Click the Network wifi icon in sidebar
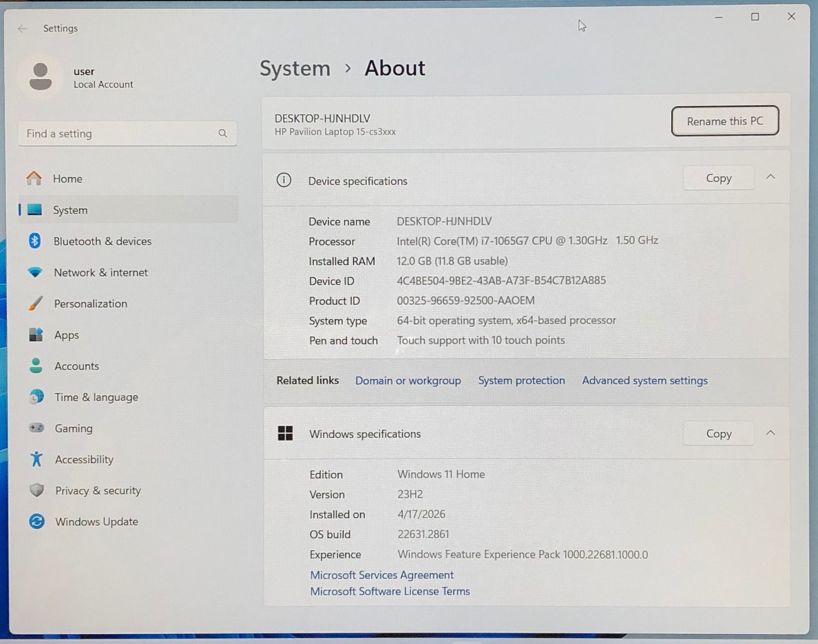This screenshot has width=818, height=644. 35,272
